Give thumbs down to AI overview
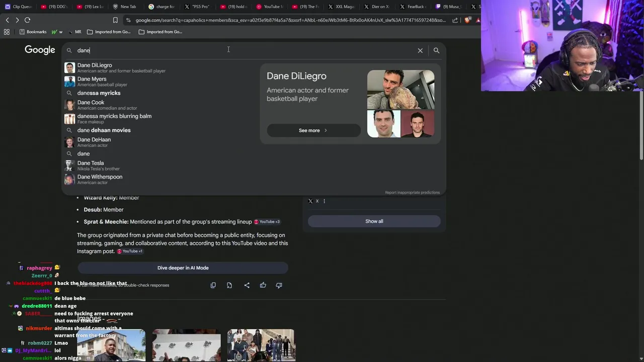 point(279,285)
